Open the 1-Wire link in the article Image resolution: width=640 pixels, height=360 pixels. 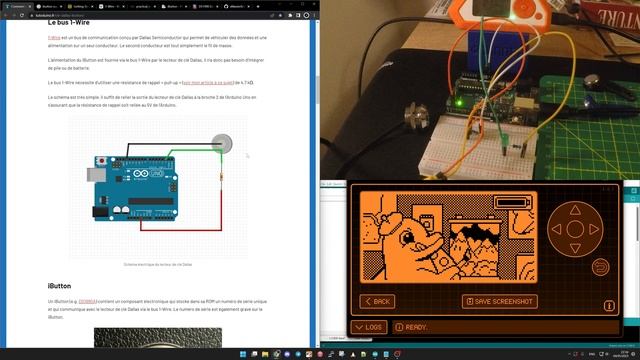tap(54, 38)
